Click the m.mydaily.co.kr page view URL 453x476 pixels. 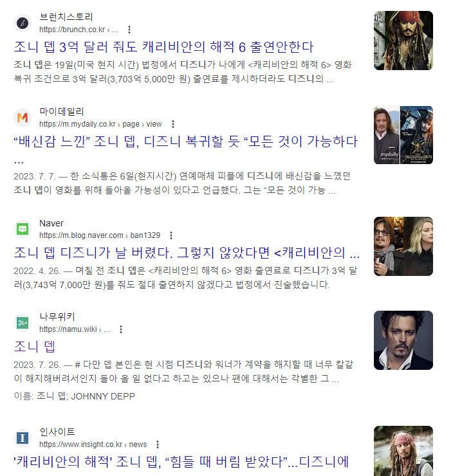coord(100,124)
